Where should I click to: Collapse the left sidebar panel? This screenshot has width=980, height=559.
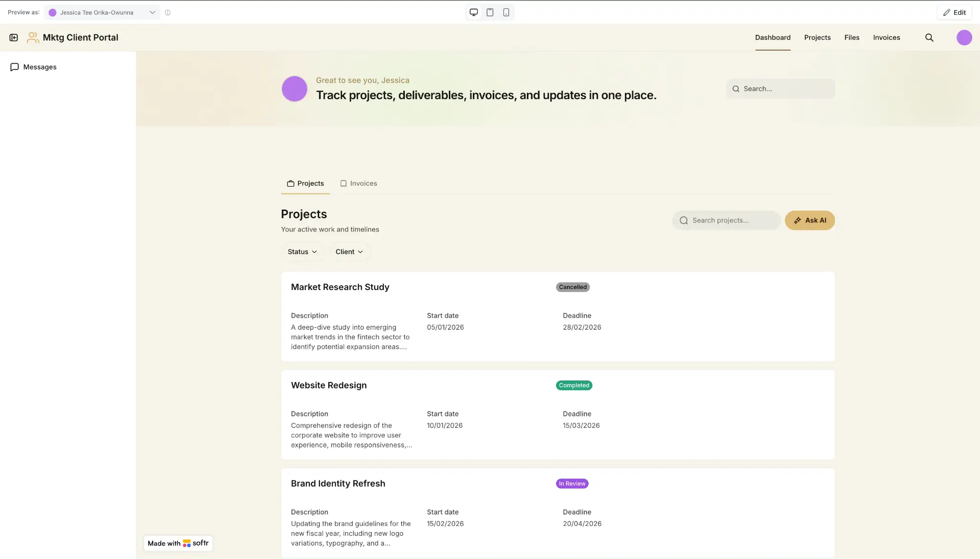coord(13,37)
